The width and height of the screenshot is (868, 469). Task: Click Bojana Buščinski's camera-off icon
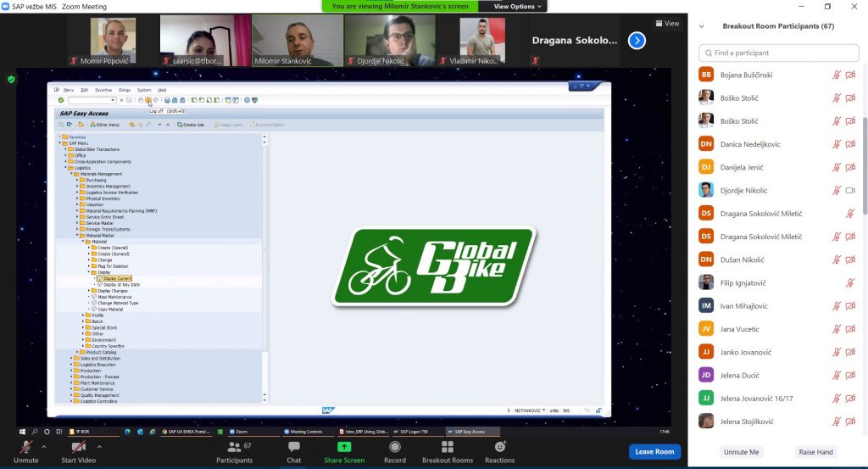(851, 75)
